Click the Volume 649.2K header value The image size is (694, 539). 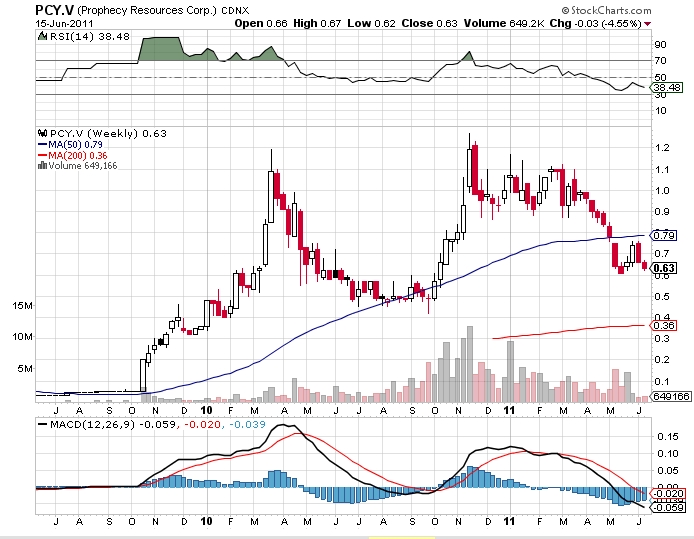tap(504, 23)
